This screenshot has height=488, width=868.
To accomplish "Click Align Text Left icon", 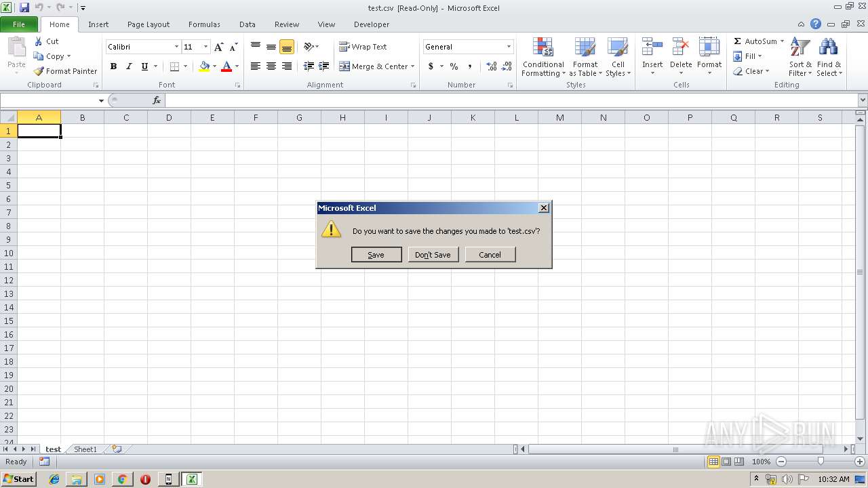I will (256, 66).
